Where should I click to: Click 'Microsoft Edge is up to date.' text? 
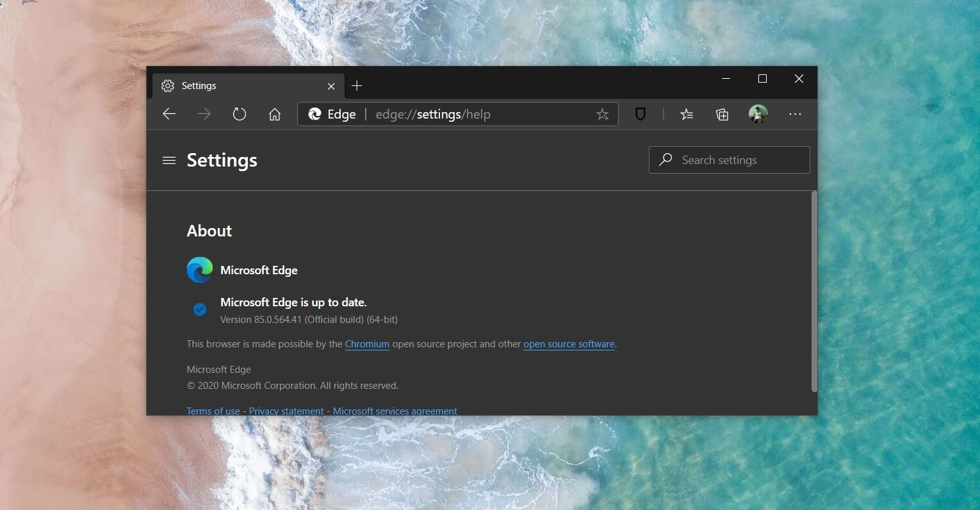coord(293,302)
